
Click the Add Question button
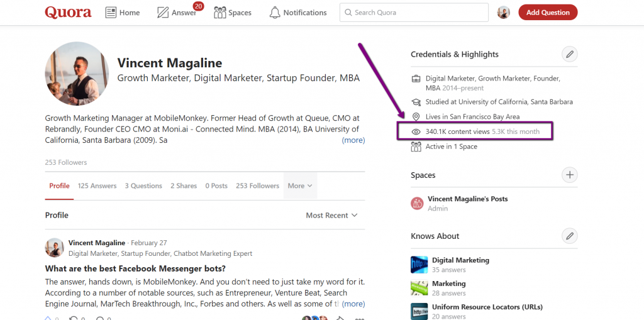pos(548,13)
